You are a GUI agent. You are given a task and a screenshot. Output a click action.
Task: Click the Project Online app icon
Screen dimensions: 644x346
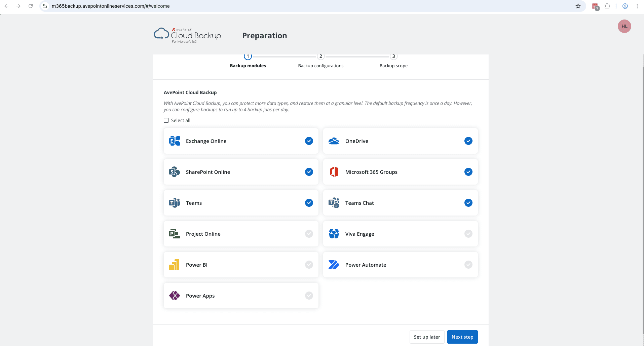click(175, 234)
